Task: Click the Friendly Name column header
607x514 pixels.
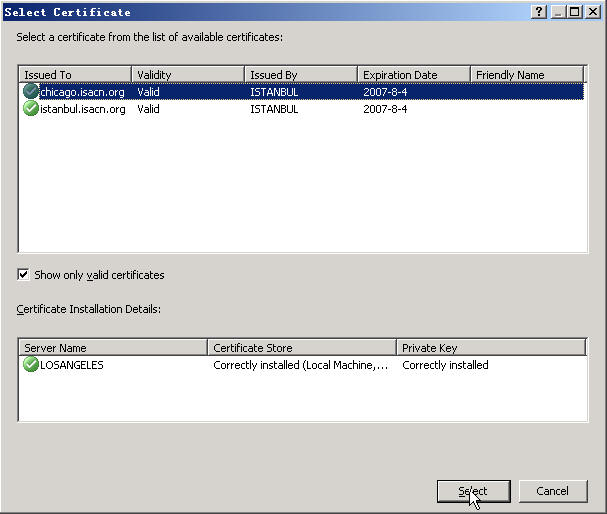Action: [526, 75]
